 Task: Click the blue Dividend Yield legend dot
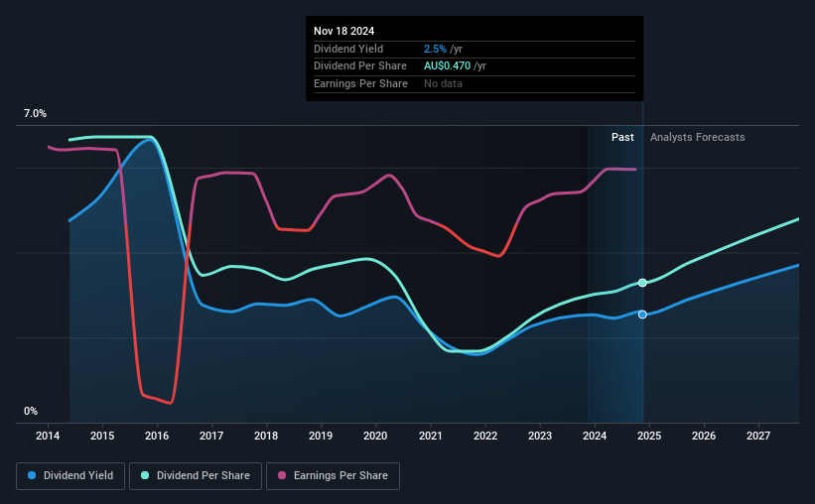[x=32, y=475]
